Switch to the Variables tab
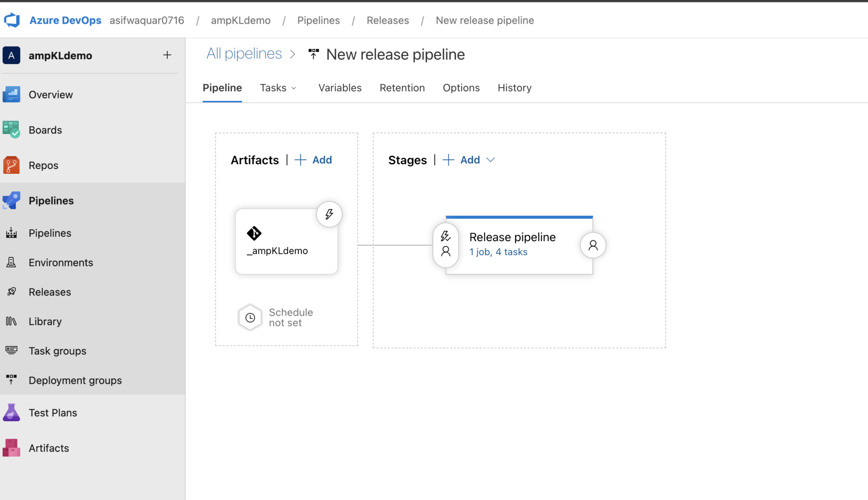Image resolution: width=868 pixels, height=500 pixels. click(x=339, y=88)
